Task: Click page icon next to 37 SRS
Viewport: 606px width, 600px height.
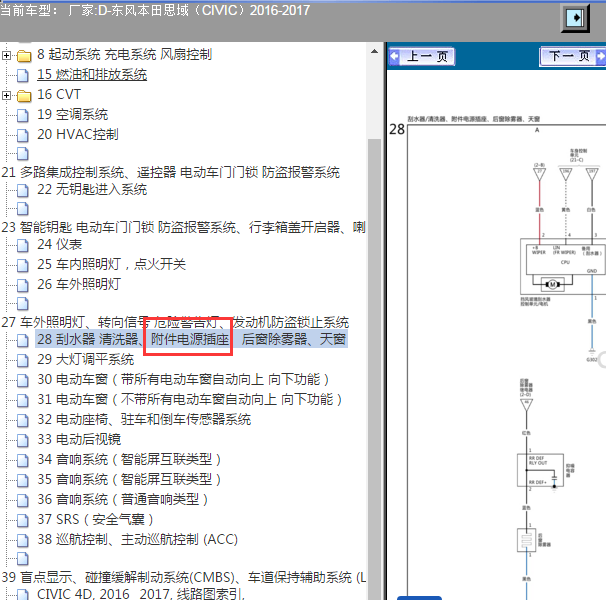Action: (23, 521)
